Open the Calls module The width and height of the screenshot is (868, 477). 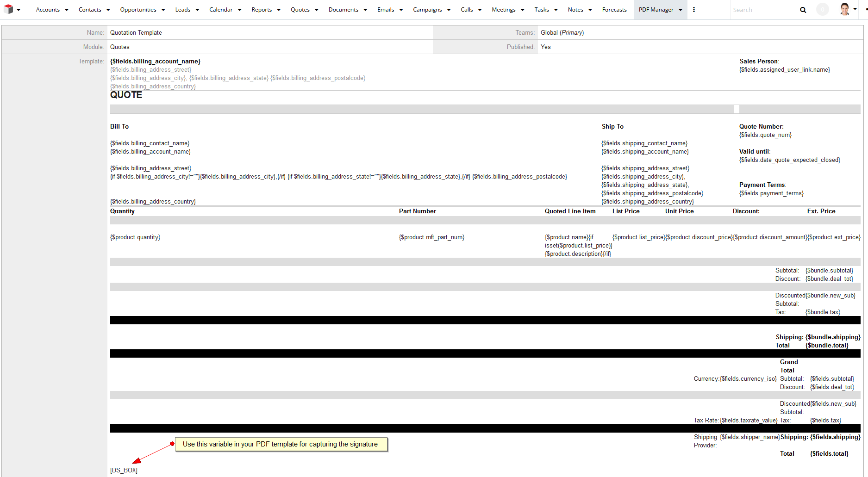pos(467,10)
